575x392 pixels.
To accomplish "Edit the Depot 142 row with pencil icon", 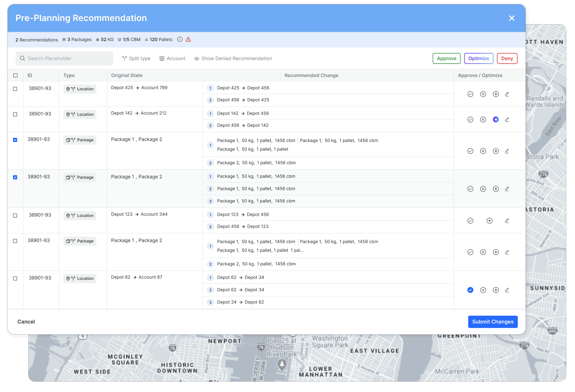I will coord(507,120).
